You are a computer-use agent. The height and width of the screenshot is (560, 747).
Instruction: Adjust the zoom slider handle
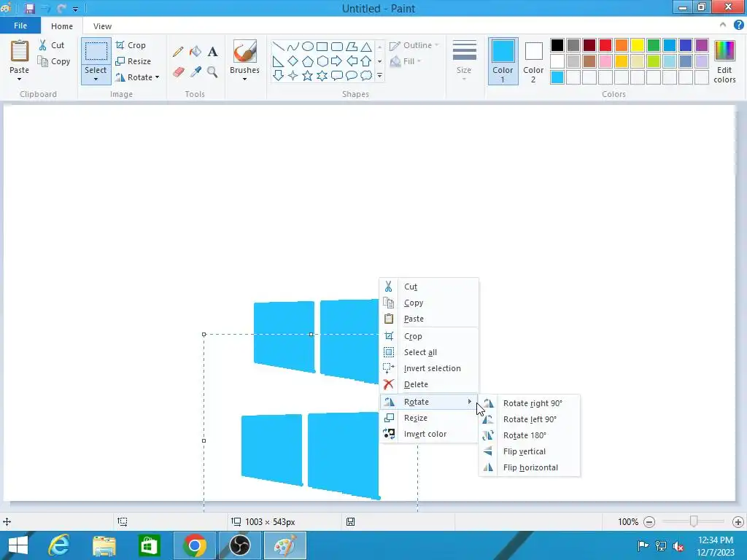[x=694, y=522]
